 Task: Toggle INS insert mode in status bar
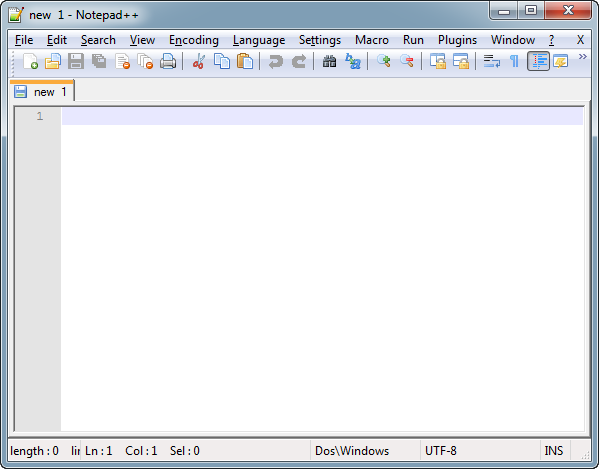coord(554,451)
